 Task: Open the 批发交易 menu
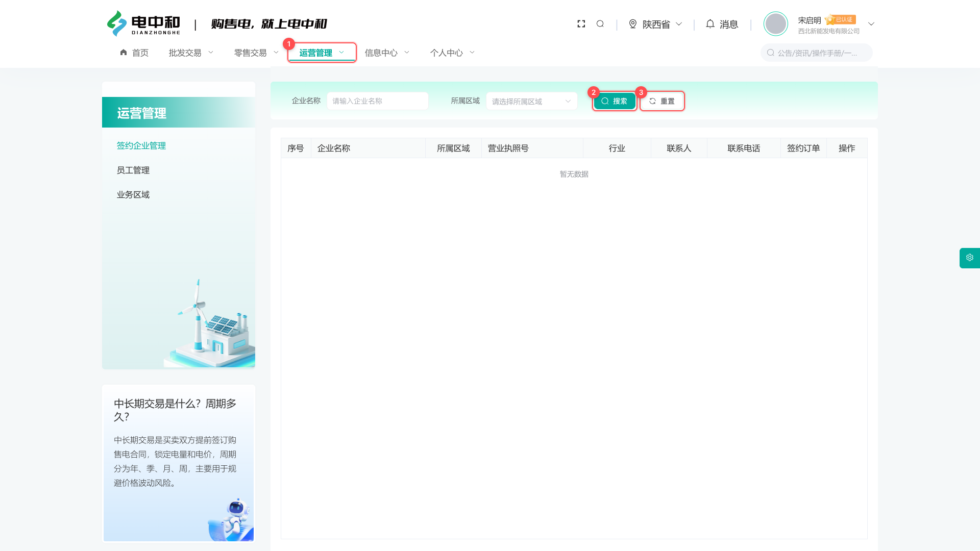[x=185, y=53]
